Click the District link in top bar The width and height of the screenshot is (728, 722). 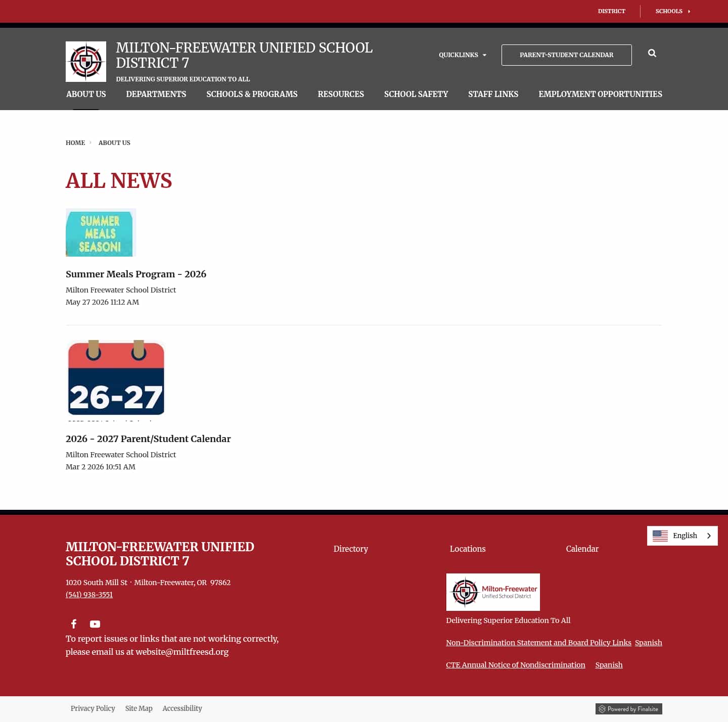click(x=612, y=11)
